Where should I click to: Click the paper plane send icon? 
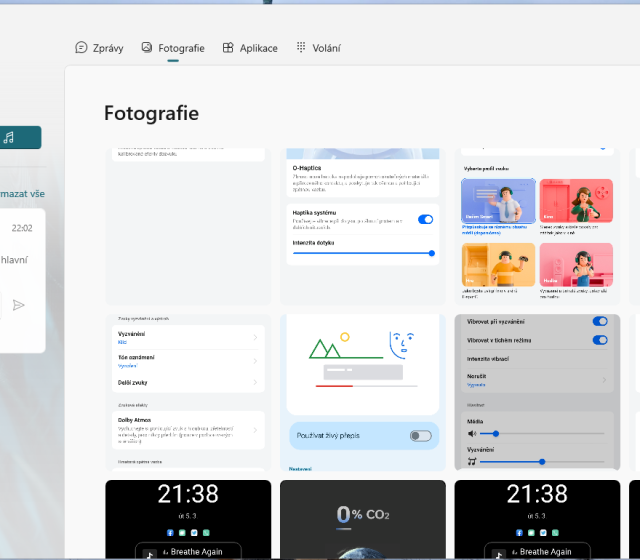[18, 305]
